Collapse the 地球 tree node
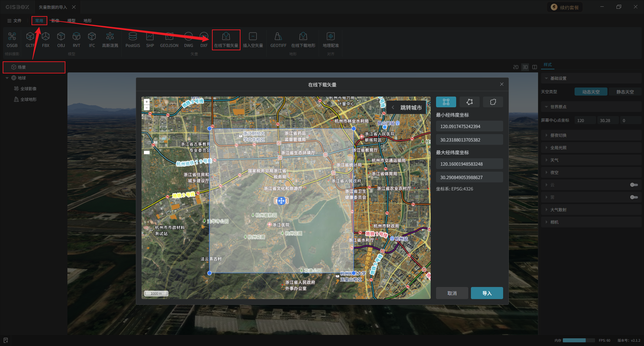Image resolution: width=644 pixels, height=346 pixels. click(7, 78)
